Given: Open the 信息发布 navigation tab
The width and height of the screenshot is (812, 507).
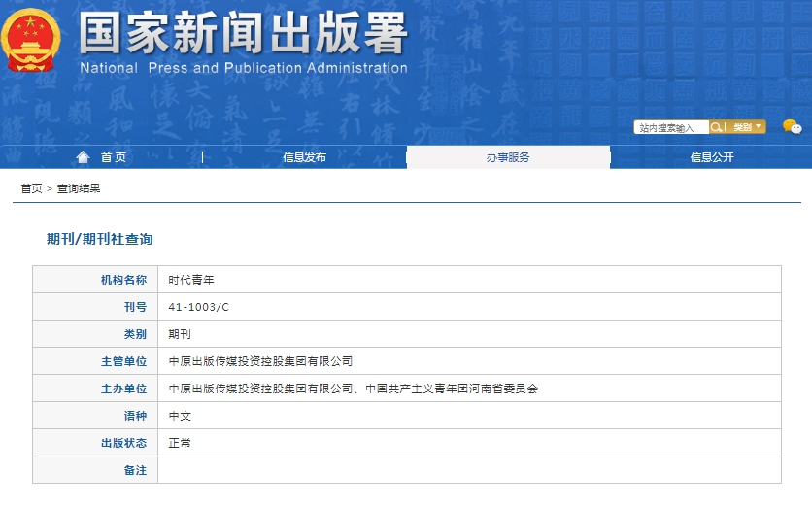Looking at the screenshot, I should pyautogui.click(x=304, y=157).
